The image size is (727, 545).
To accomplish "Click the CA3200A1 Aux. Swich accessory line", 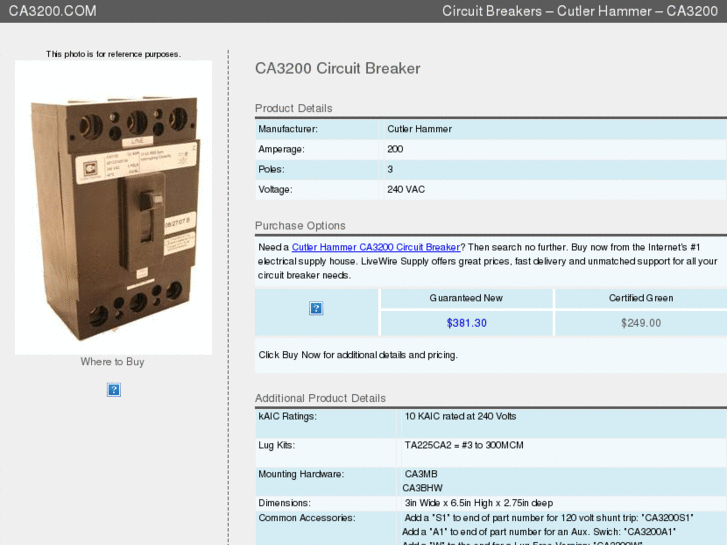I will tap(539, 532).
